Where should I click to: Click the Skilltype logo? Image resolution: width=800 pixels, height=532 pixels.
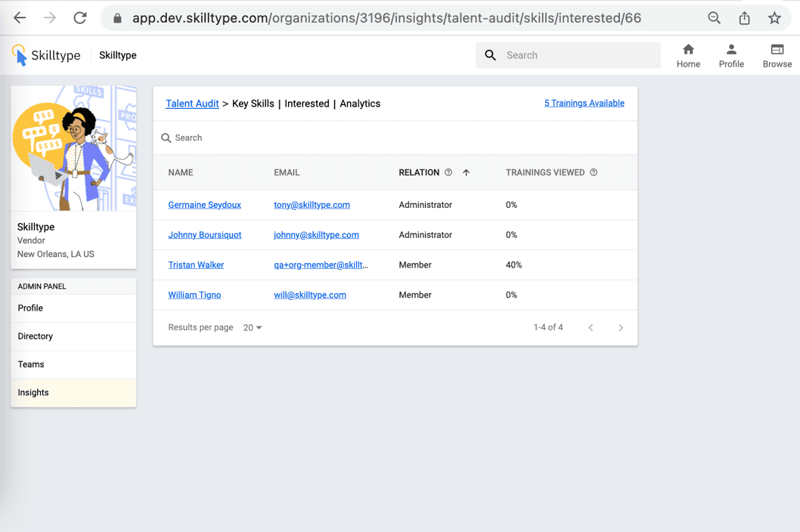click(46, 55)
